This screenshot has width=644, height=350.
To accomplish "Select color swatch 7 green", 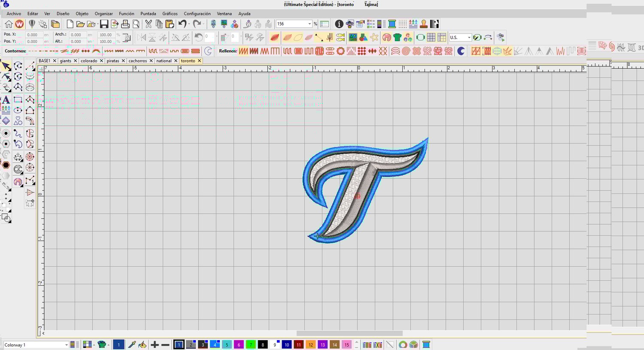I will [251, 344].
